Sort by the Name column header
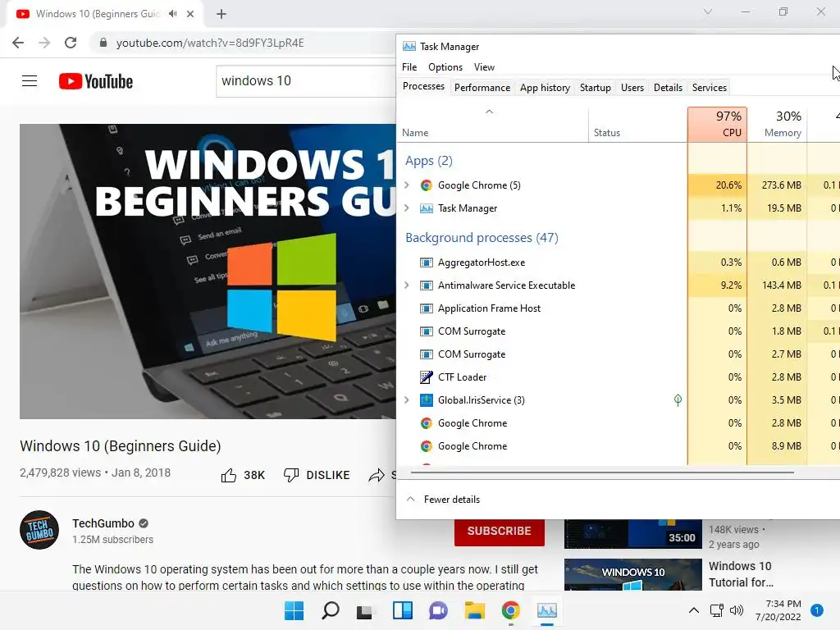840x630 pixels. coord(492,125)
